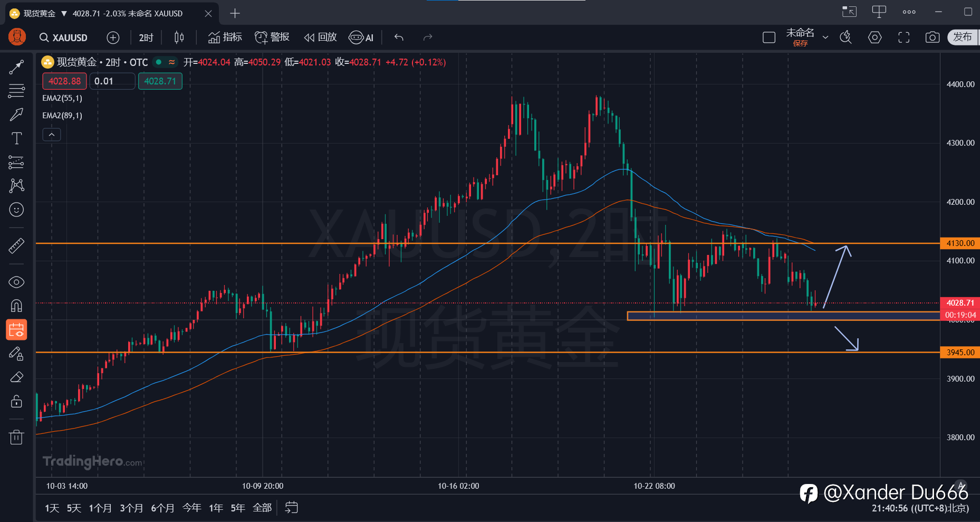Toggle drawings visibility with the eye icon

(x=16, y=282)
